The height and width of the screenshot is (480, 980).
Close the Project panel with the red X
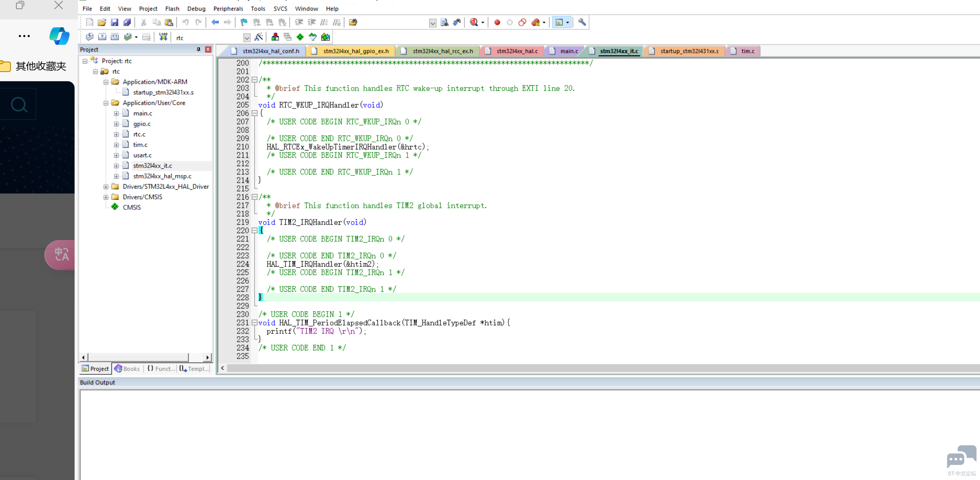[208, 49]
